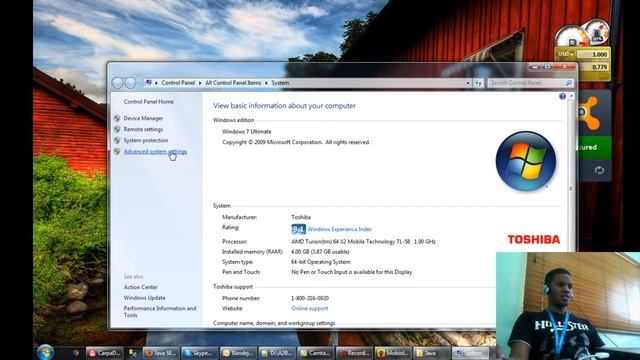Switch to the D:\A28 folder taskbar button
This screenshot has width=640, height=360.
pyautogui.click(x=276, y=353)
